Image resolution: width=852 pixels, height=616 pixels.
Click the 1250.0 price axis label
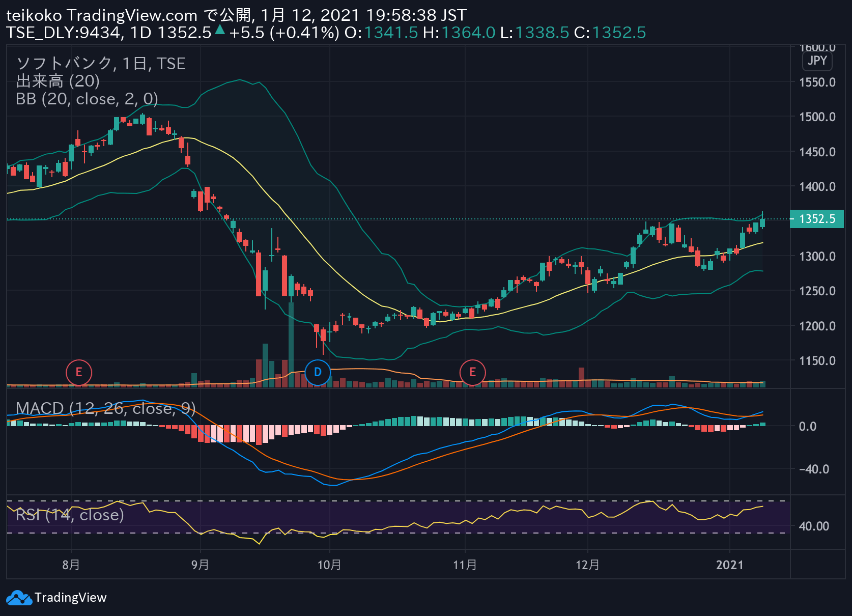[817, 291]
